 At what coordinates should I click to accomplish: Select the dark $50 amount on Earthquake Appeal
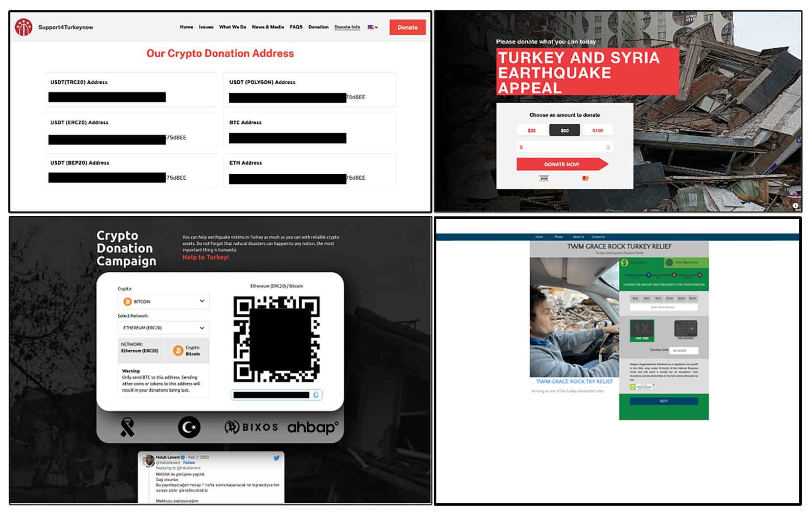(x=564, y=130)
